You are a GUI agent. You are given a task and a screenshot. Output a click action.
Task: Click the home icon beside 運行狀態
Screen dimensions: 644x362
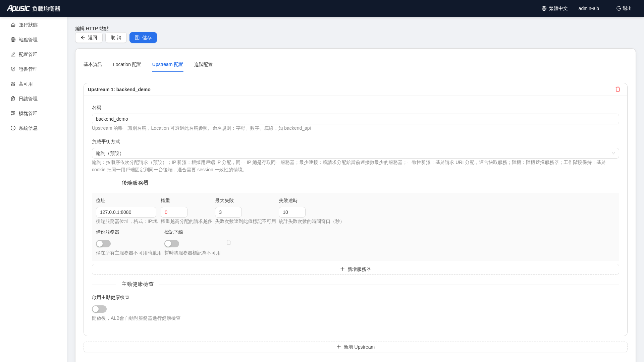pyautogui.click(x=13, y=25)
